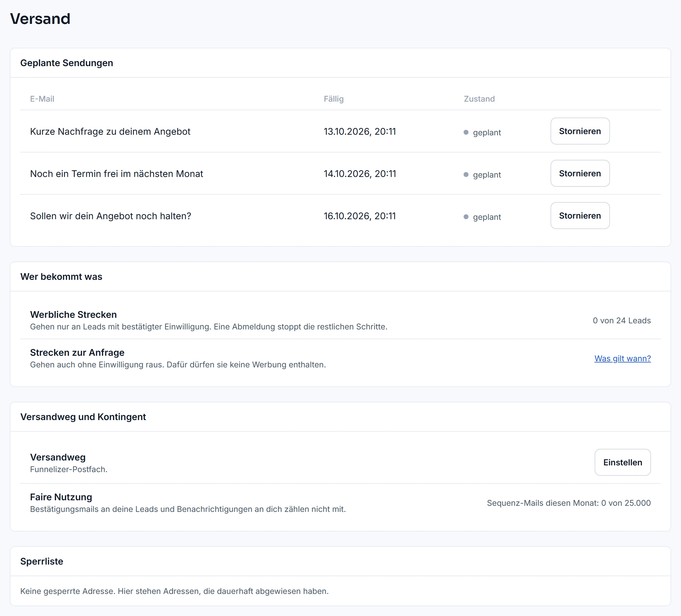Click the "Geplante Sendungen" card title
The image size is (681, 616).
click(66, 63)
